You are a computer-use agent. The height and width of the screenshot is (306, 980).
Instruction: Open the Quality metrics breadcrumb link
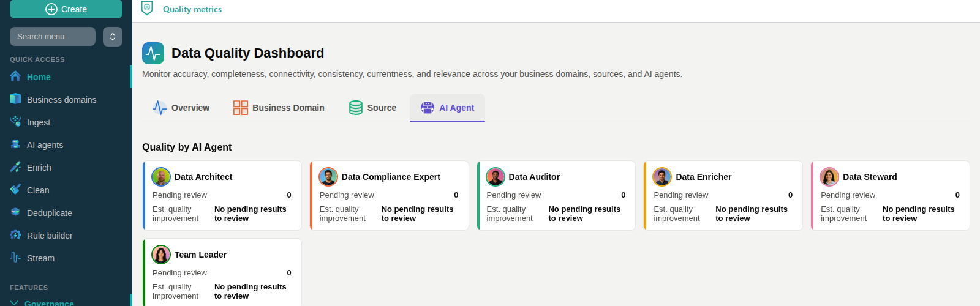192,9
